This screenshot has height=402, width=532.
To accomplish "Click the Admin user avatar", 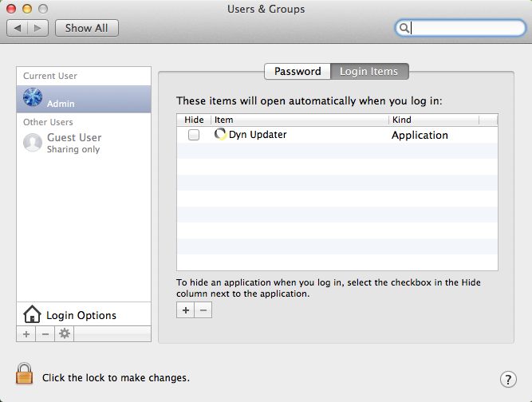I will pos(33,98).
